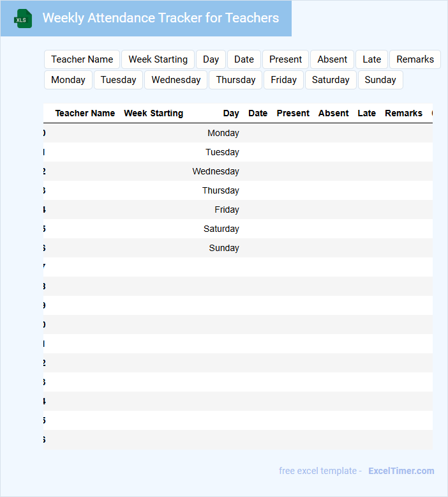
Task: Click the Present column header in table
Action: click(x=293, y=113)
